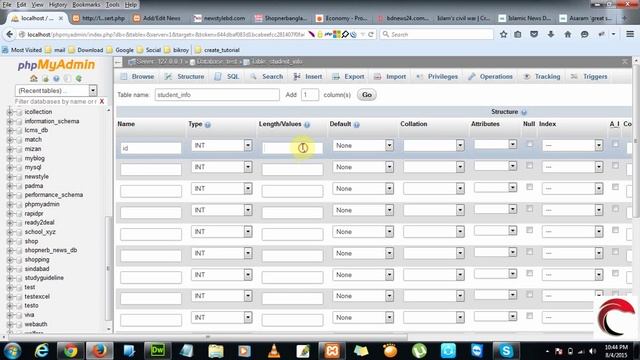Expand school_xyz database tree node
640x360 pixels.
[9, 232]
